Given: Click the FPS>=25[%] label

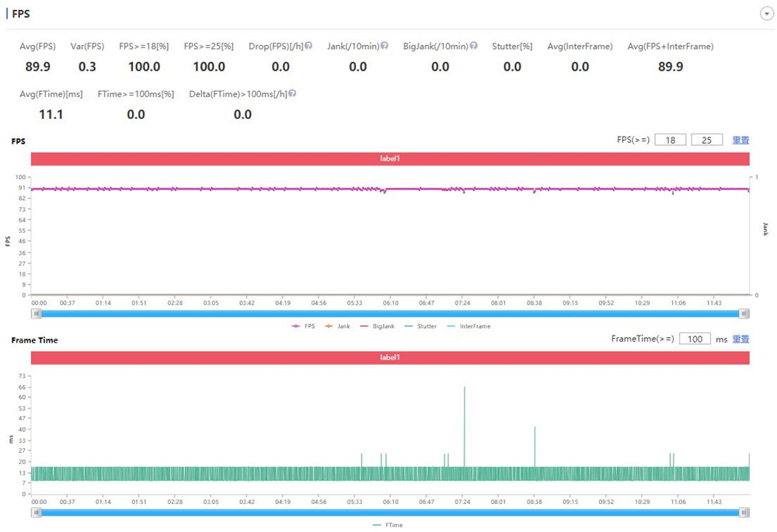Looking at the screenshot, I should click(208, 46).
